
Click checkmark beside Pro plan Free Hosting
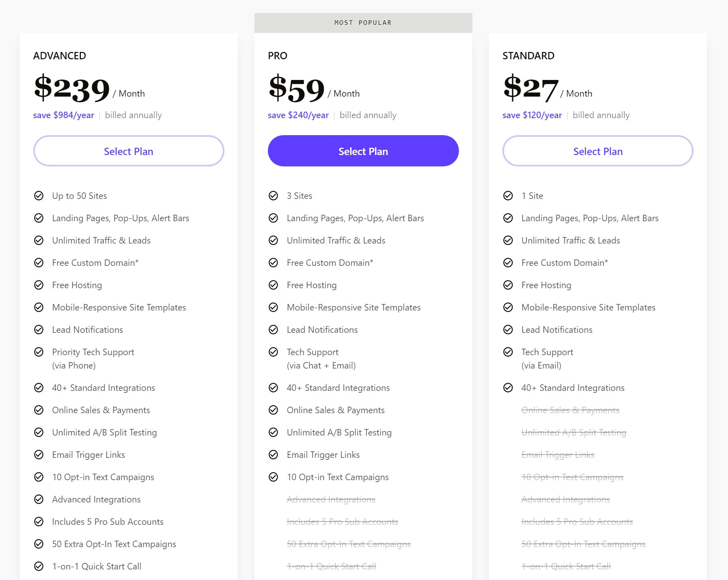[x=274, y=285]
